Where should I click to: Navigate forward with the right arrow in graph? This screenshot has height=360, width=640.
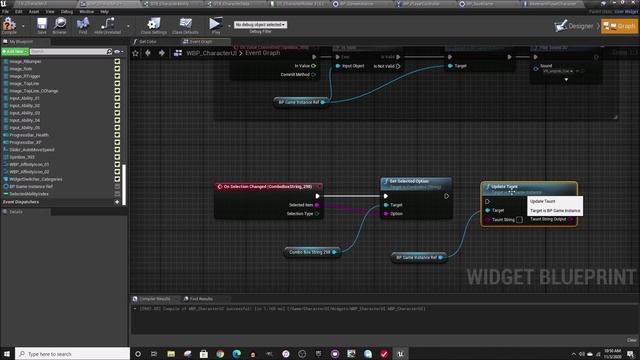[162, 53]
